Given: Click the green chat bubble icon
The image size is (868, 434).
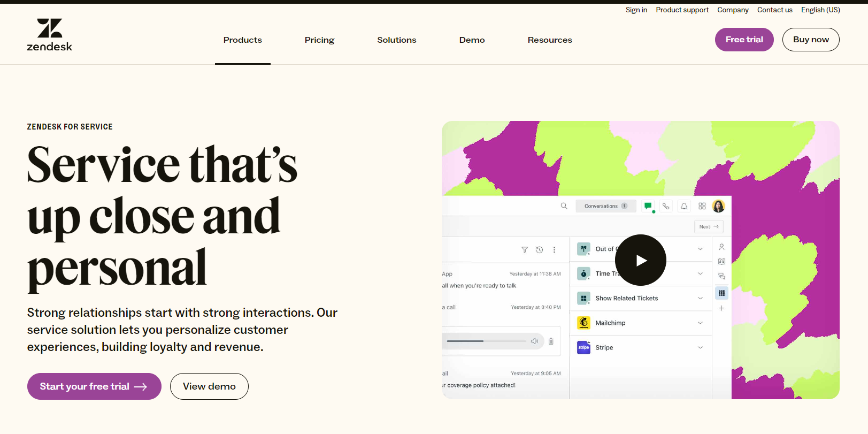Looking at the screenshot, I should pos(648,206).
